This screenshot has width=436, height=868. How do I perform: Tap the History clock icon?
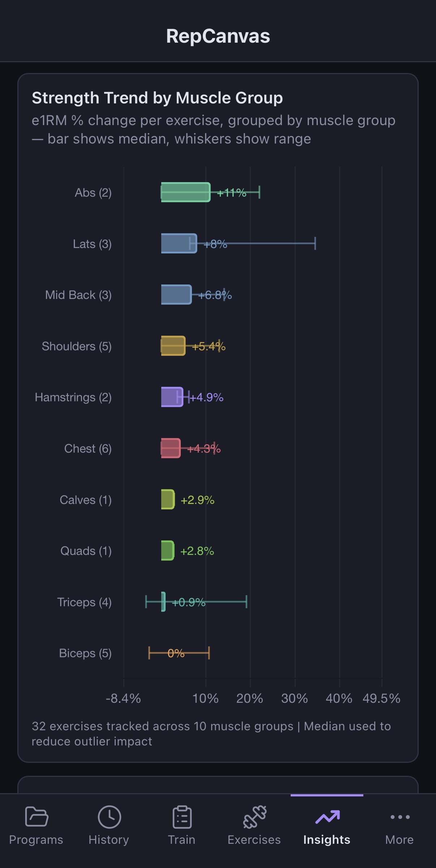coord(109,817)
